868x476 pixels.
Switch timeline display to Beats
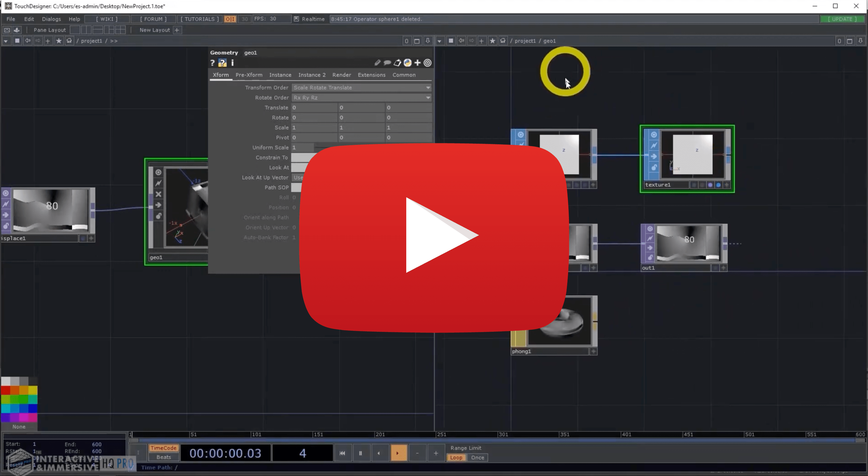(x=163, y=457)
